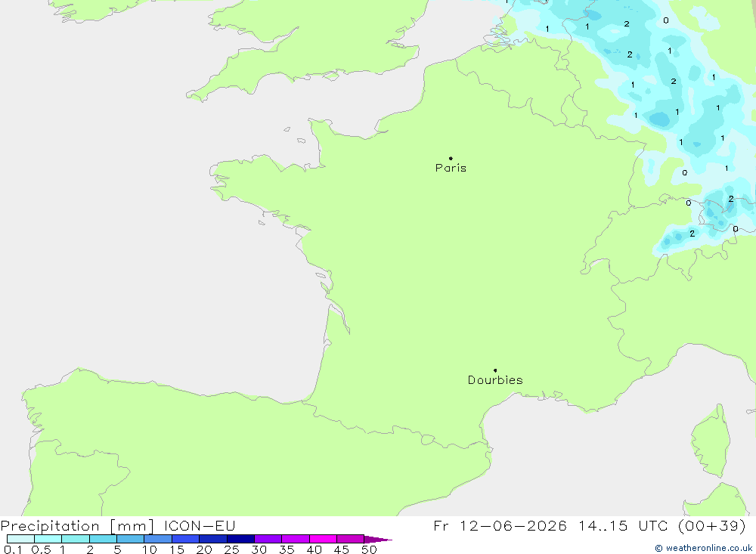The height and width of the screenshot is (554, 756).
Task: Pick the 30–35 mm violet swatch
Action: 268,539
